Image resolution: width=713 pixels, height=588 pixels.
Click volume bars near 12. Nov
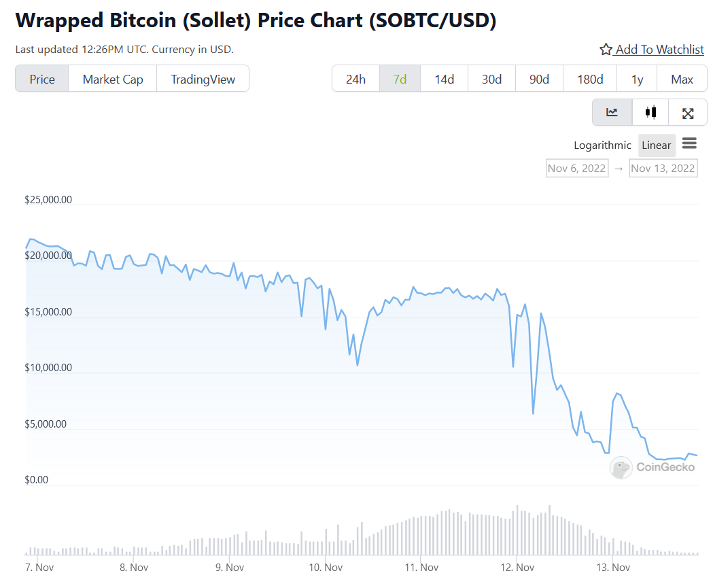(518, 530)
